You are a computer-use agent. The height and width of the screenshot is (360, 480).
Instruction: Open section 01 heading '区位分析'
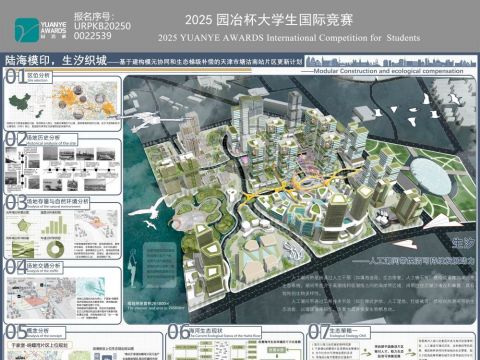pos(39,76)
